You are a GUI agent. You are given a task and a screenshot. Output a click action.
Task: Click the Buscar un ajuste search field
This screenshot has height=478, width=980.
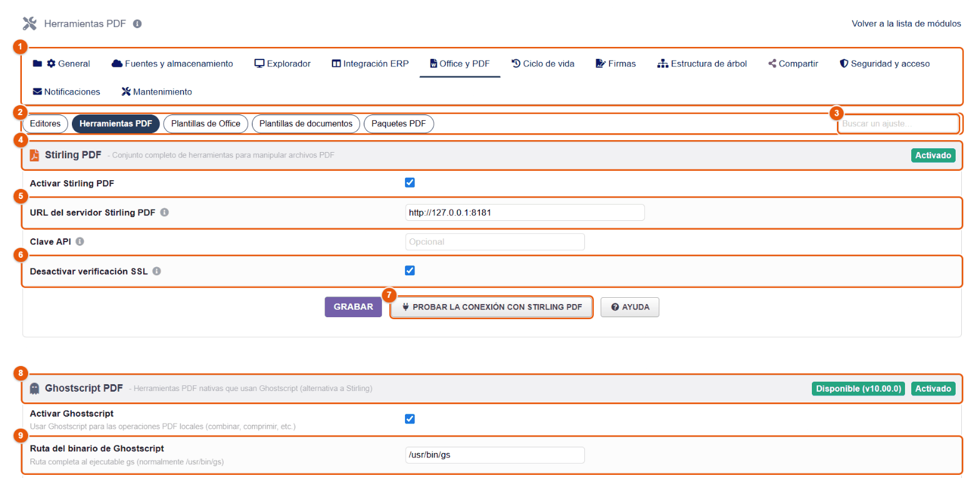click(x=897, y=124)
